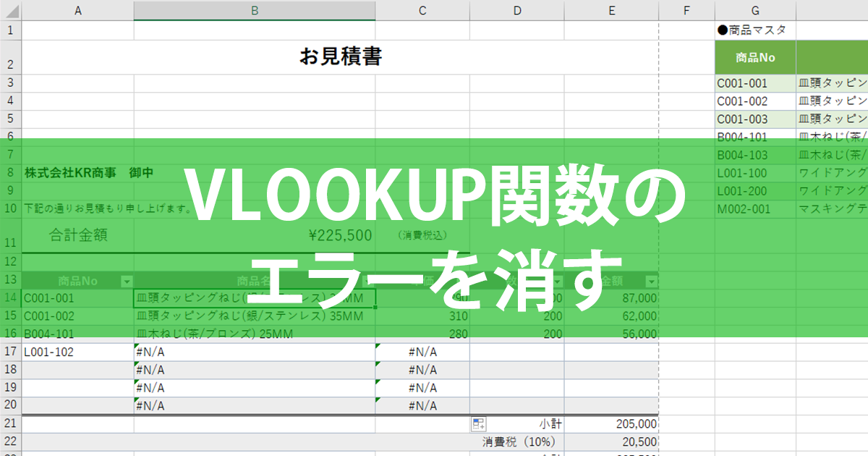The height and width of the screenshot is (456, 868).
Task: Select cell B004-101 in column A
Action: 78,334
